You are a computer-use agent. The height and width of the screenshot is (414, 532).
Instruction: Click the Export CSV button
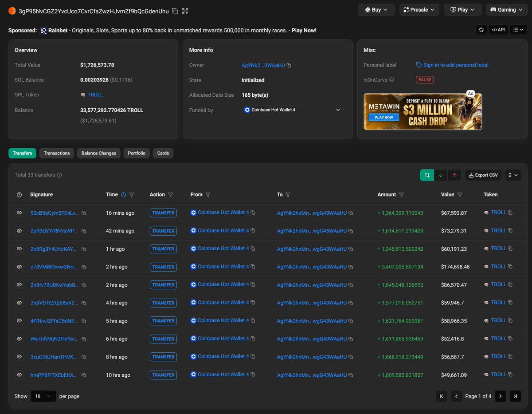tap(484, 175)
